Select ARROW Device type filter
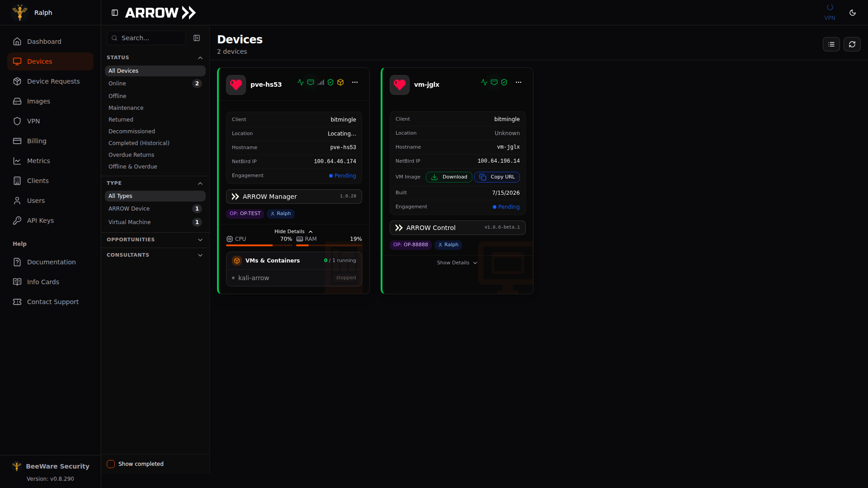The height and width of the screenshot is (488, 868). tap(155, 209)
